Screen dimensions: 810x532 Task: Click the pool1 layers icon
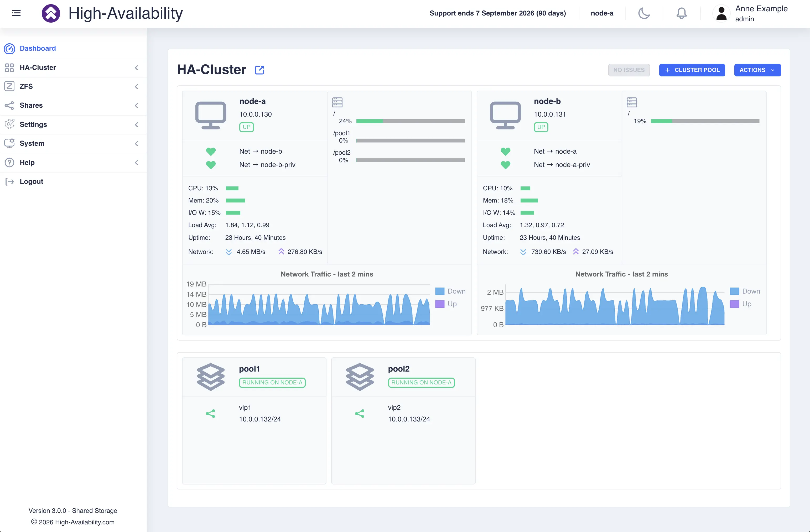pos(211,377)
